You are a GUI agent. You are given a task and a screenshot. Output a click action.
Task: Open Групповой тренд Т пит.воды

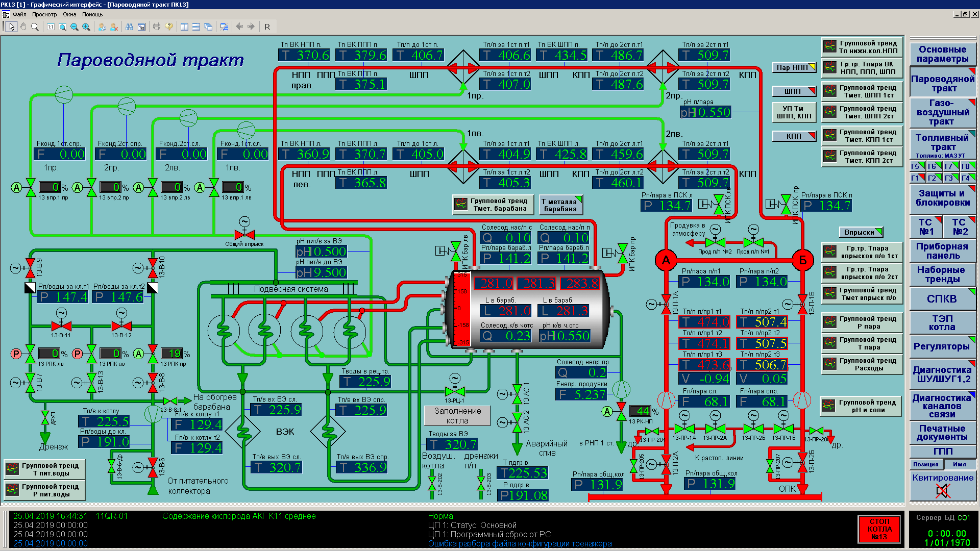[x=44, y=469]
